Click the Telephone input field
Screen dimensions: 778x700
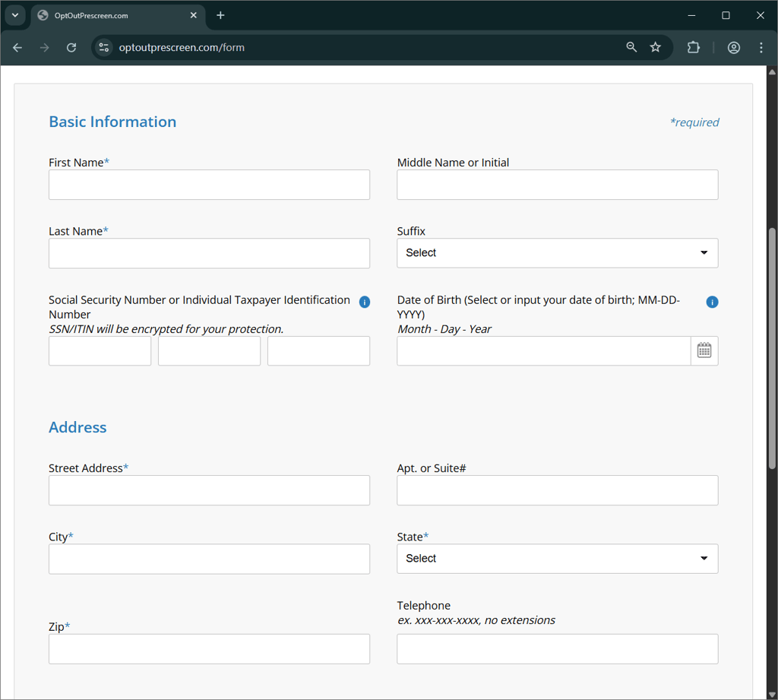558,649
